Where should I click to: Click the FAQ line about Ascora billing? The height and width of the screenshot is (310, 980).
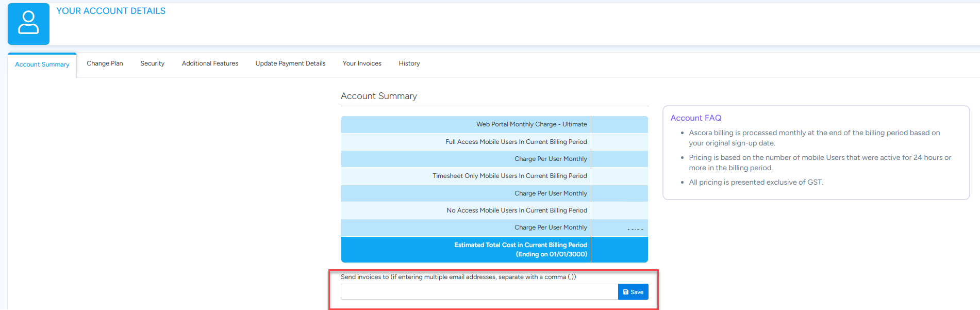(x=815, y=138)
